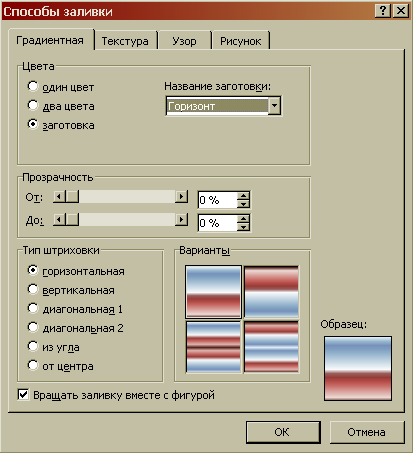Click left arrow of До transparency scrollbar
Image resolution: width=413 pixels, height=453 pixels.
click(x=59, y=220)
